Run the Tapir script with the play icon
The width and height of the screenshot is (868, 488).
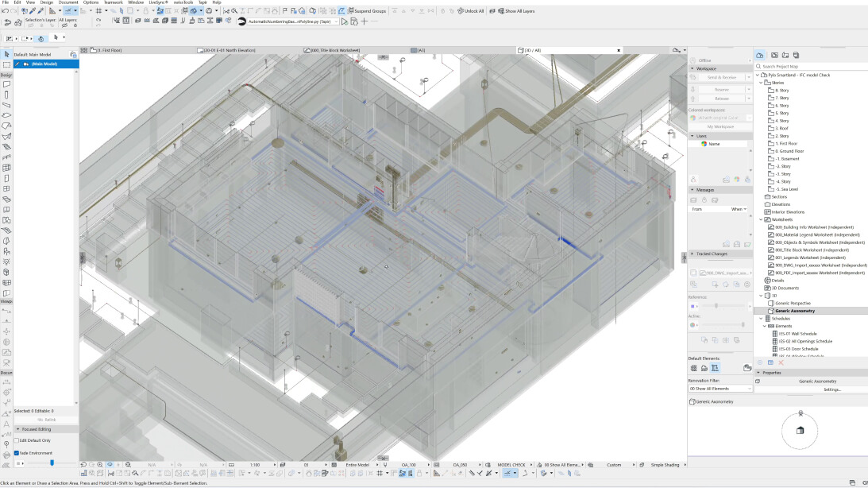[x=345, y=21]
